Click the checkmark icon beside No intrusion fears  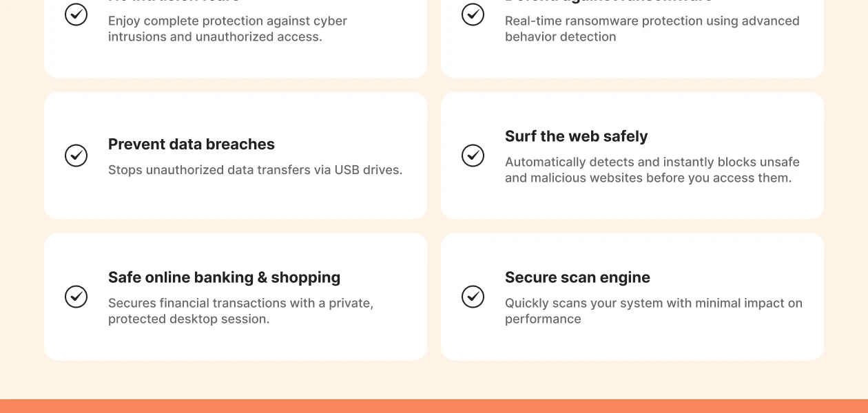pyautogui.click(x=76, y=14)
